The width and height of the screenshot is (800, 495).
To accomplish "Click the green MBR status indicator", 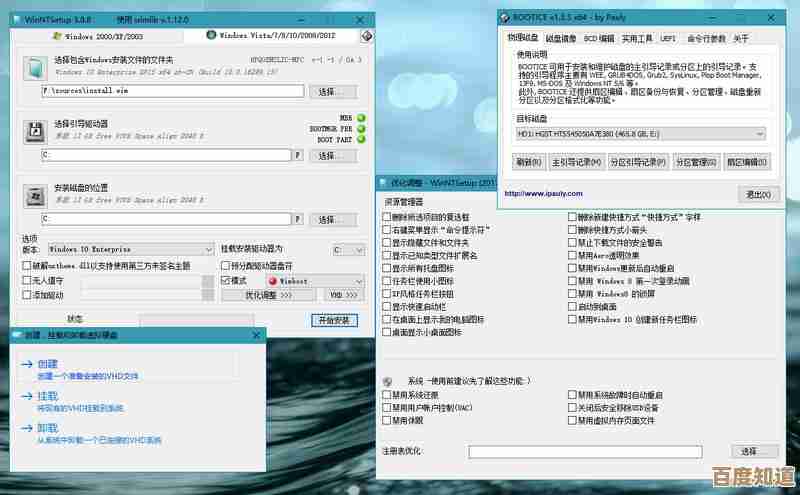I will click(x=361, y=118).
